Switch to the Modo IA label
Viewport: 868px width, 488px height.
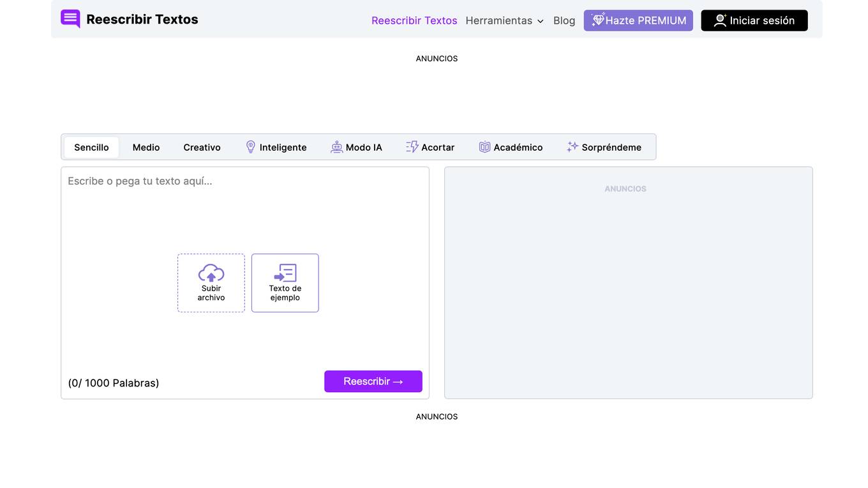pyautogui.click(x=364, y=147)
